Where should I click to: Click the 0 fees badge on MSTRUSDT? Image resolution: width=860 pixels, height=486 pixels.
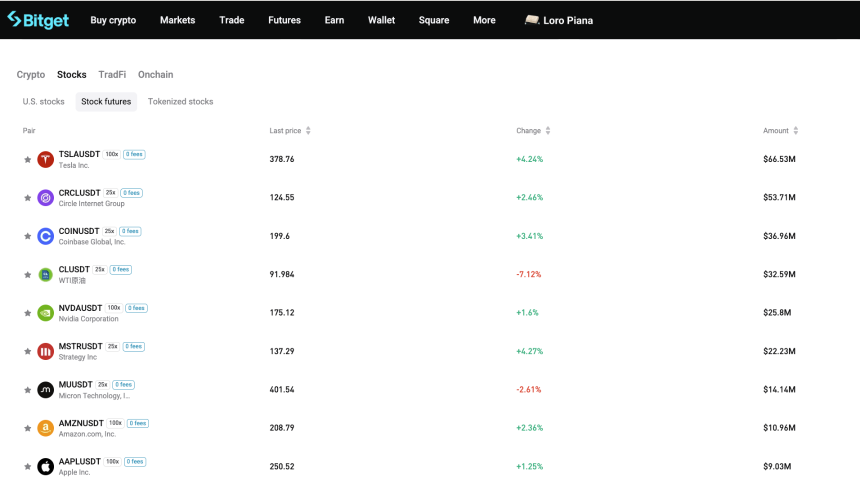134,346
